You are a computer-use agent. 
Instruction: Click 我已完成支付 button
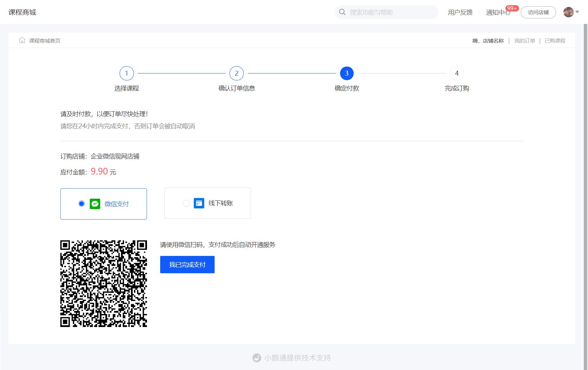coord(187,265)
